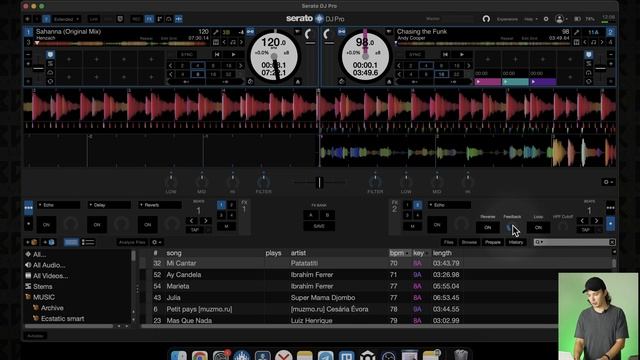Toggle the FX panel button in top toolbar
The image size is (640, 360).
[x=149, y=19]
